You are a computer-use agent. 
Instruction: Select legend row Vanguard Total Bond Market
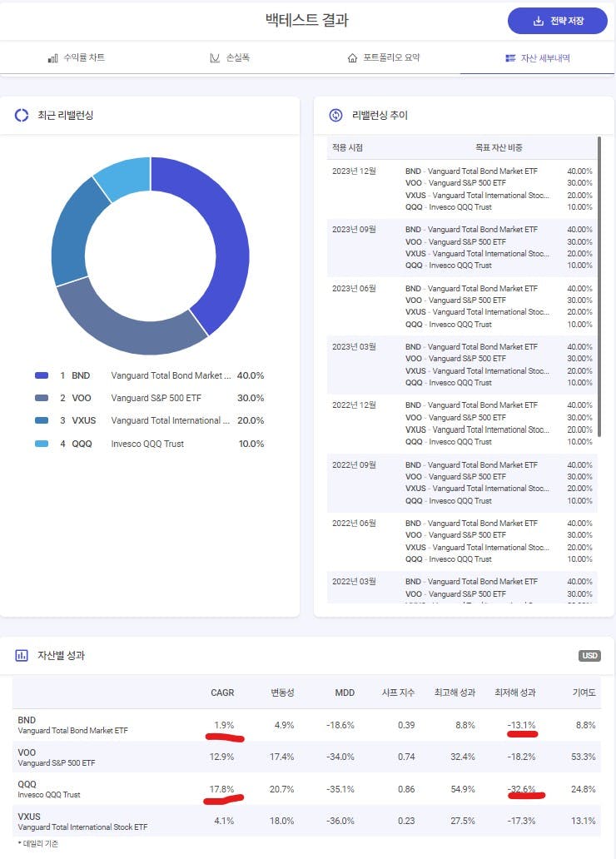coord(149,375)
